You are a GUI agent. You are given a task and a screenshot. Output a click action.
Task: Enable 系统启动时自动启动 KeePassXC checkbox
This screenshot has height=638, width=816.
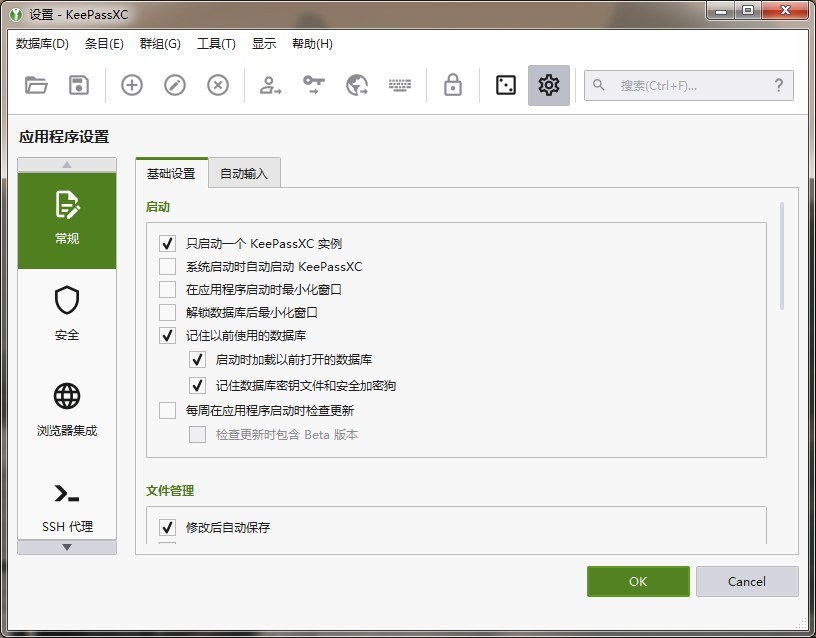click(x=167, y=267)
